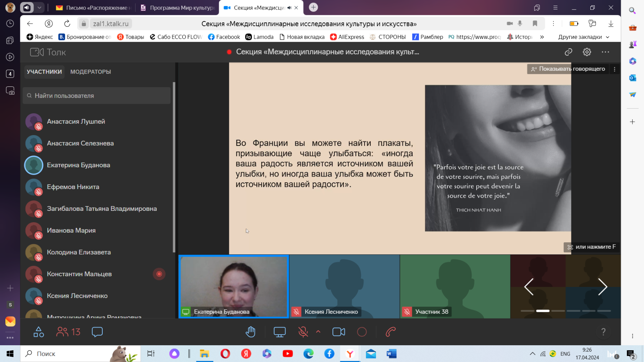Open YouTube from the taskbar
This screenshot has width=644, height=362.
[x=288, y=354]
